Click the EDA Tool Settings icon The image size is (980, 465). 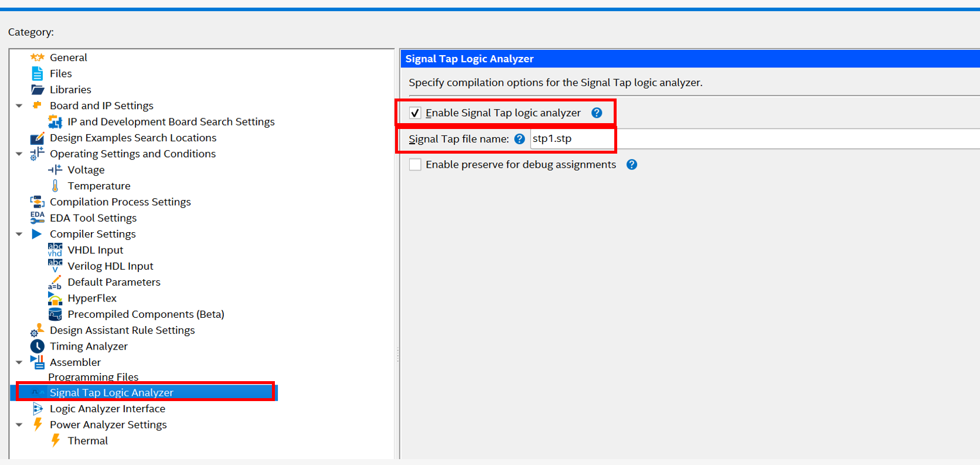pyautogui.click(x=37, y=218)
